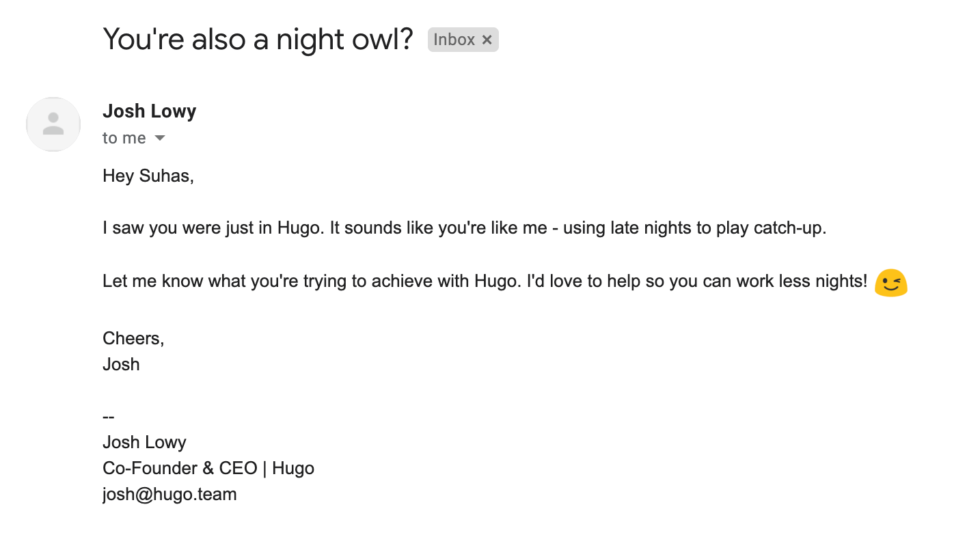Remove the Inbox label with its X
980x537 pixels.
point(487,40)
